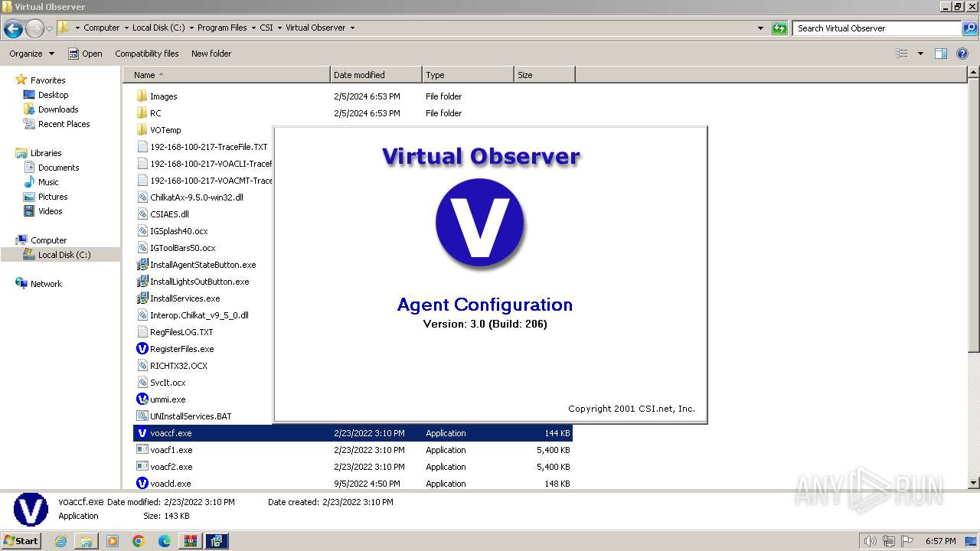Sort by Date modified column header
Image resolution: width=980 pixels, height=551 pixels.
376,75
